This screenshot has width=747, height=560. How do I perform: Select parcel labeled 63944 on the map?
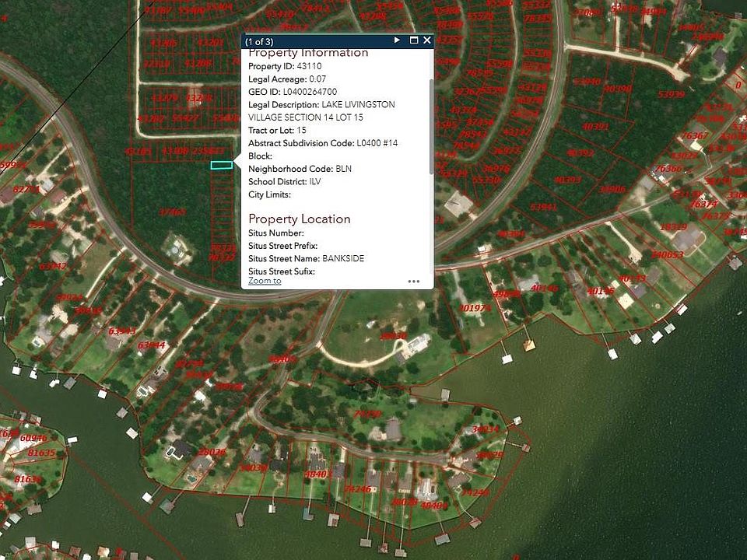coord(152,345)
